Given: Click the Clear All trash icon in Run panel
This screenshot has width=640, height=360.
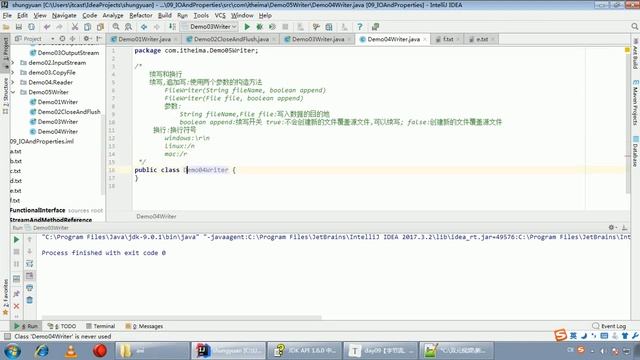Looking at the screenshot, I should [29, 300].
